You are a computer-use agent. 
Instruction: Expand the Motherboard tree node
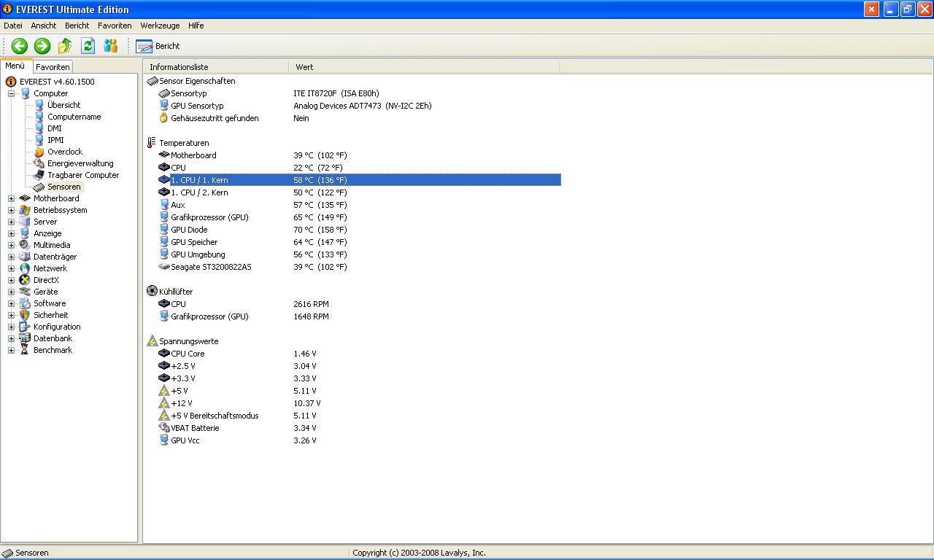coord(11,198)
